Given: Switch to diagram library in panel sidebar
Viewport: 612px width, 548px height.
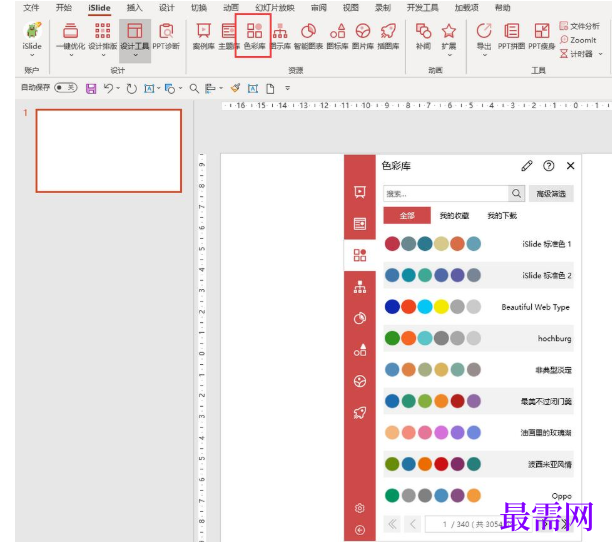Looking at the screenshot, I should (x=360, y=287).
